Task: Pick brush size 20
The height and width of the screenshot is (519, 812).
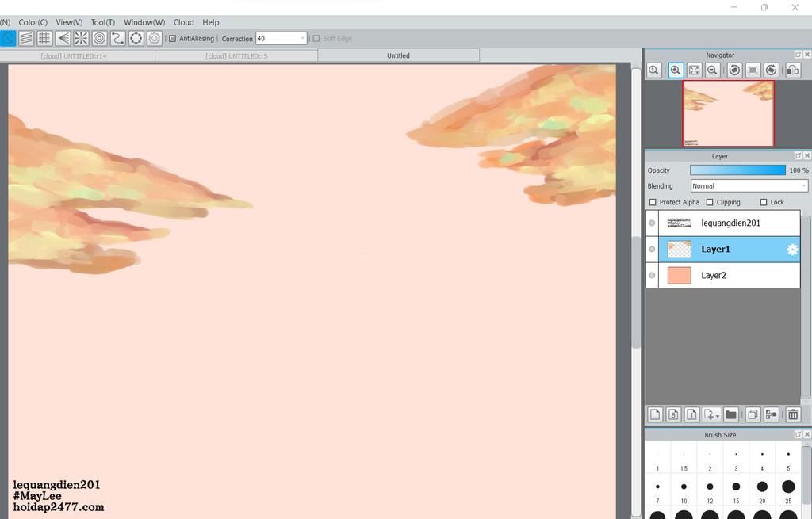Action: [x=762, y=491]
